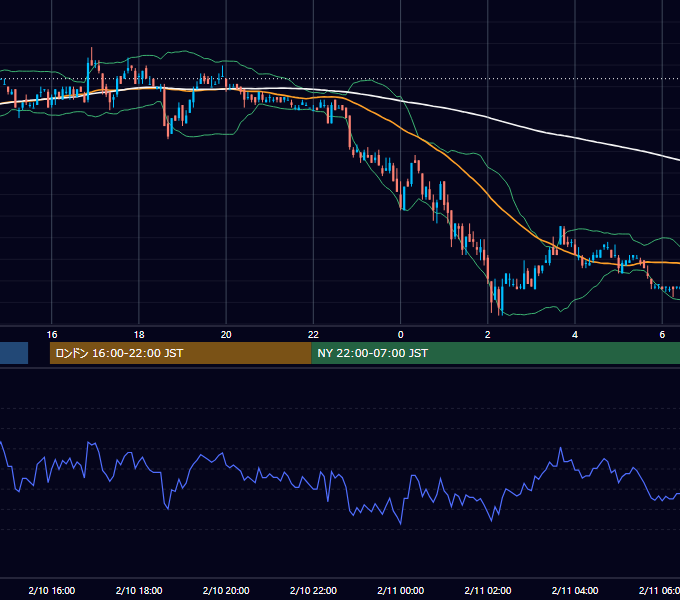Viewport: 680px width, 600px height.
Task: Click the 4 hour label on price chart axis
Action: (x=575, y=335)
